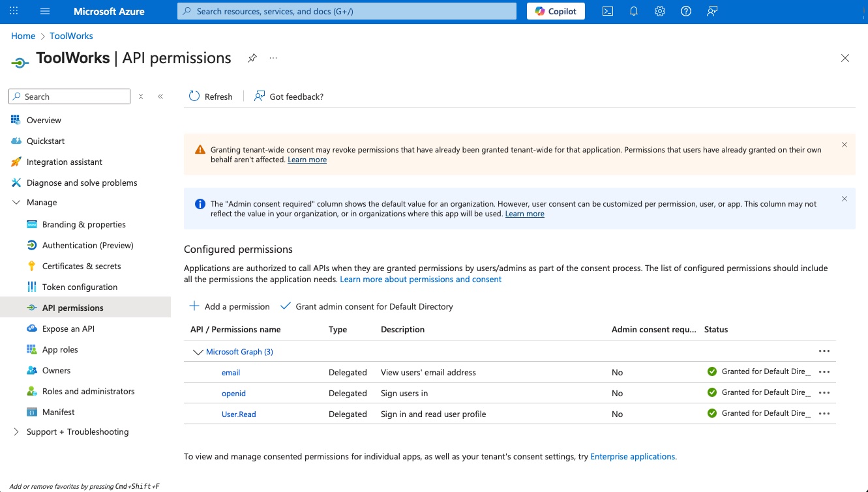This screenshot has width=868, height=492.
Task: Open the ToolWorks breadcrumb
Action: (x=71, y=36)
